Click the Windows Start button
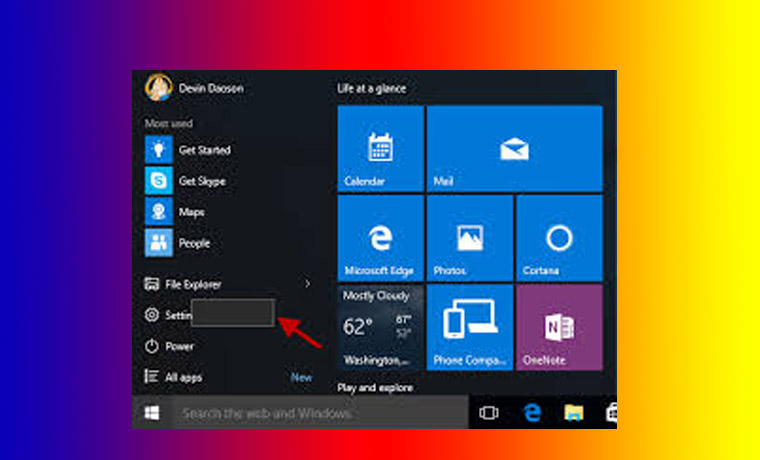 pos(153,412)
